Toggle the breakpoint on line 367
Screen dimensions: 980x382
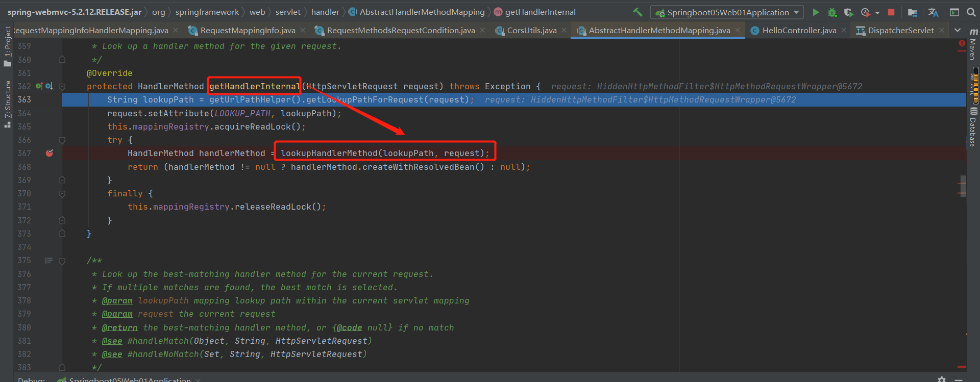pyautogui.click(x=50, y=153)
